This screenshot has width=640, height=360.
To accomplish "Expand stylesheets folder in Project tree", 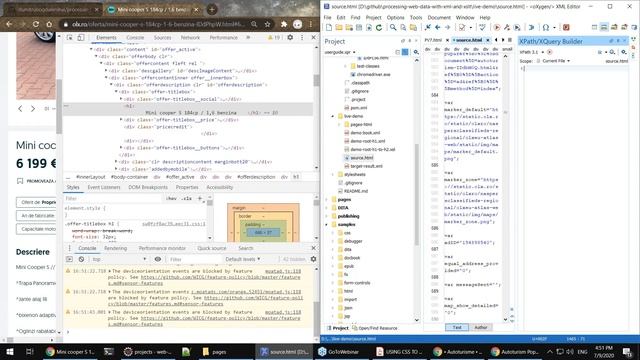I will pyautogui.click(x=333, y=175).
